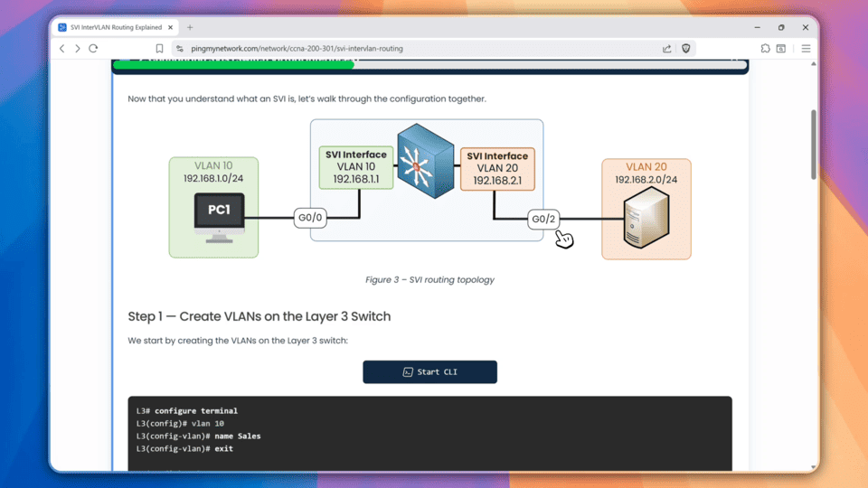Click the Layer 3 switch image
This screenshot has height=488, width=868.
point(426,162)
